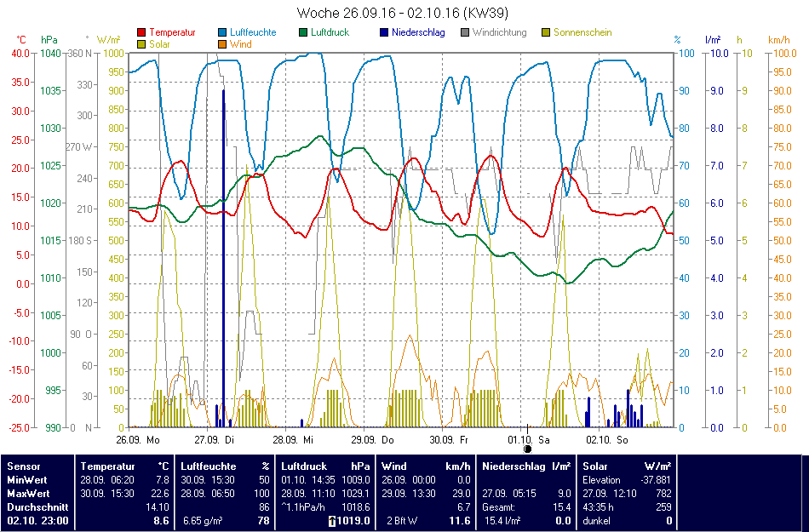809x532 pixels.
Task: Click the red °C axis unit label
Action: [21, 40]
